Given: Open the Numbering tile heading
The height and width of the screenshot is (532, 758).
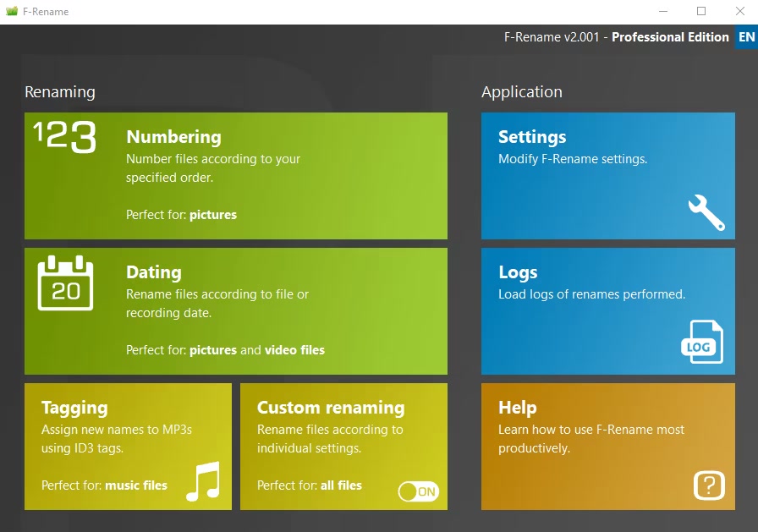Looking at the screenshot, I should [173, 137].
